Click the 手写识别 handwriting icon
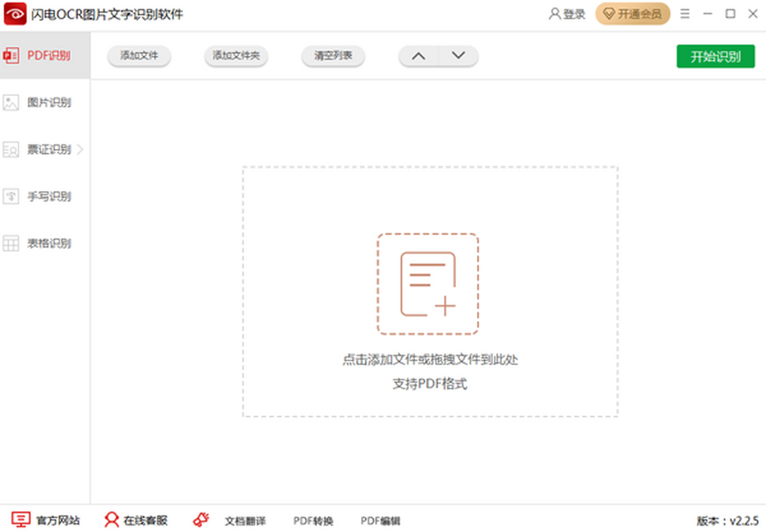 11,196
